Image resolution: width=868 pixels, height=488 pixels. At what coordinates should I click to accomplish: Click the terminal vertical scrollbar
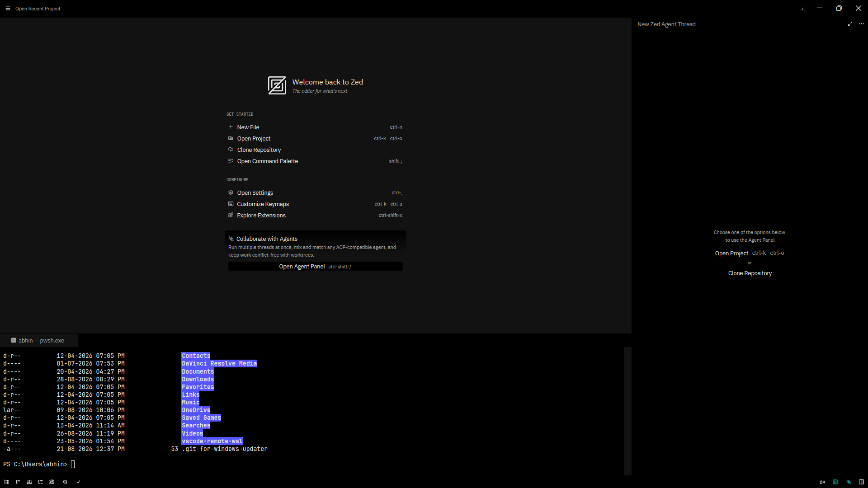tap(627, 411)
